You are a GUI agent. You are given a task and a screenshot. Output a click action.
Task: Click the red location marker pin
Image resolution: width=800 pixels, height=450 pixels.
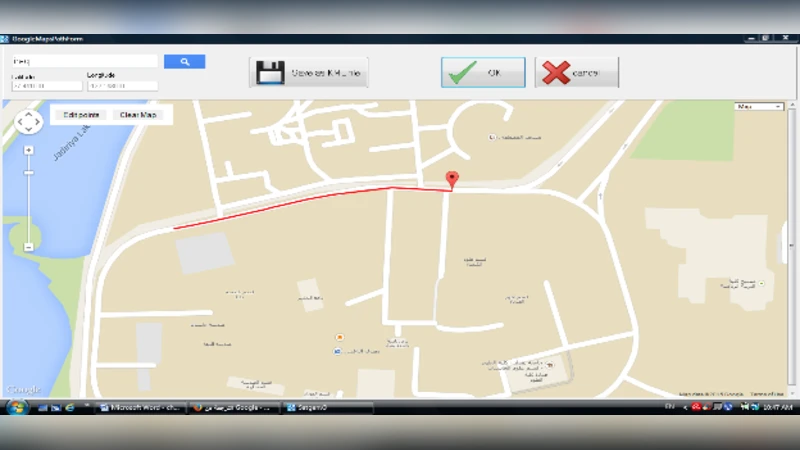coord(452,179)
